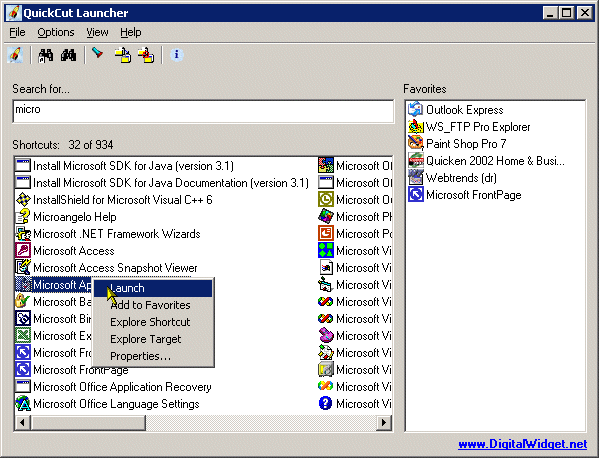Click the WS_FTP Pro Explorer favorite icon
This screenshot has width=599, height=458.
pos(416,126)
